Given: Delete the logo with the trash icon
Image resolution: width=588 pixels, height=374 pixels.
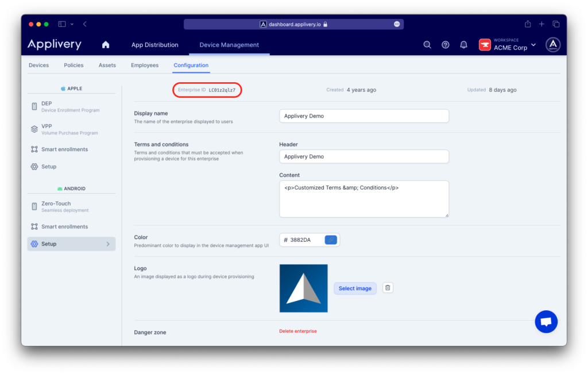Looking at the screenshot, I should (388, 288).
